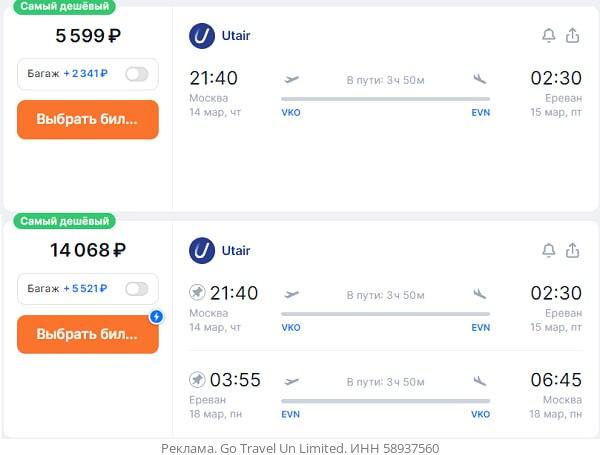Enable the +2 341 ₽ baggage toggle
The image size is (600, 455).
pyautogui.click(x=136, y=74)
